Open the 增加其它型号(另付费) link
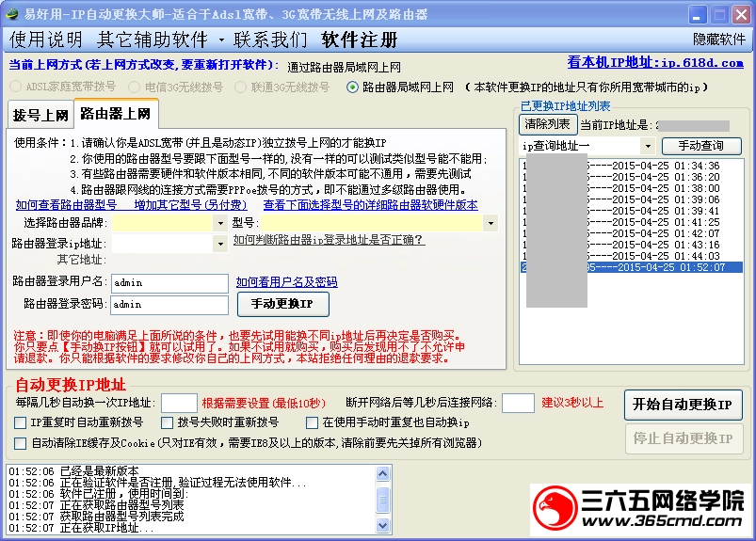The height and width of the screenshot is (541, 756). [190, 205]
